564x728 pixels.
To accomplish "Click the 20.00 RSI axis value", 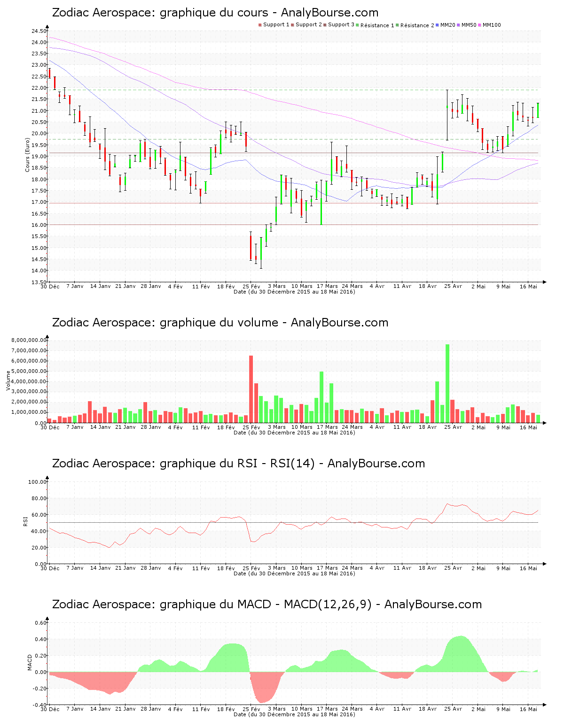I will 39,548.
